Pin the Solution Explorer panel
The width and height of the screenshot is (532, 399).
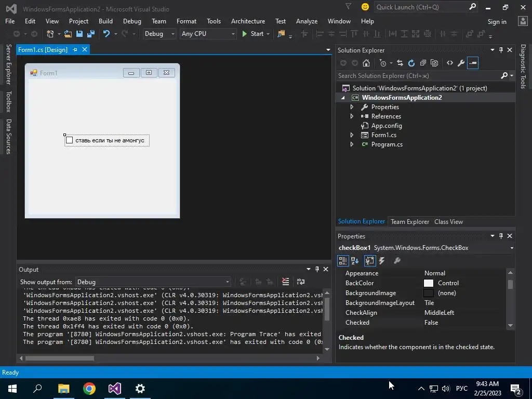point(501,50)
